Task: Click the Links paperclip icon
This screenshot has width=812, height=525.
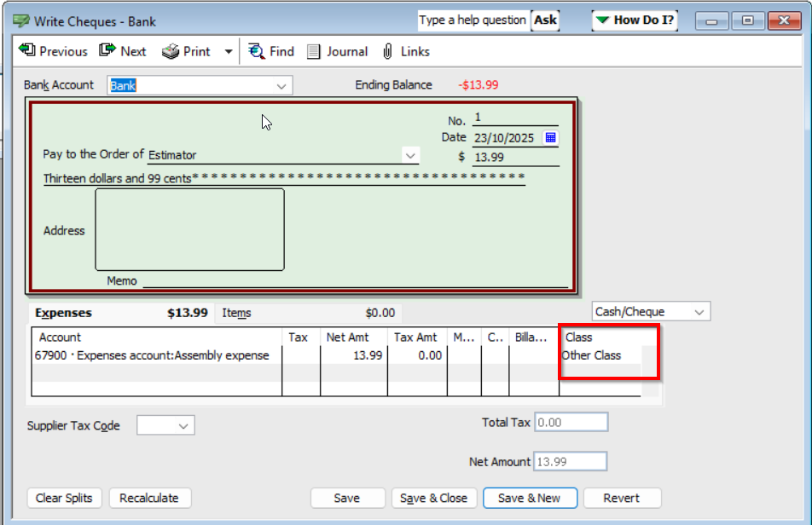Action: [x=387, y=51]
